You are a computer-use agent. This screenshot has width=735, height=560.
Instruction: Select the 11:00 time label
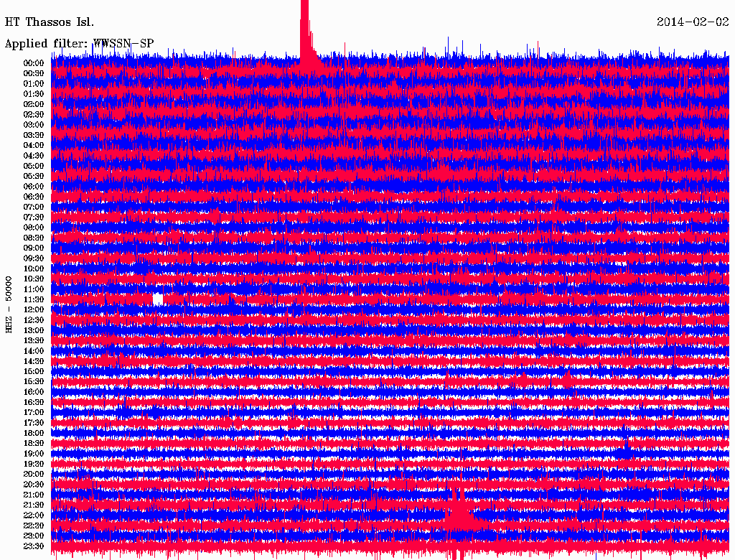click(33, 289)
